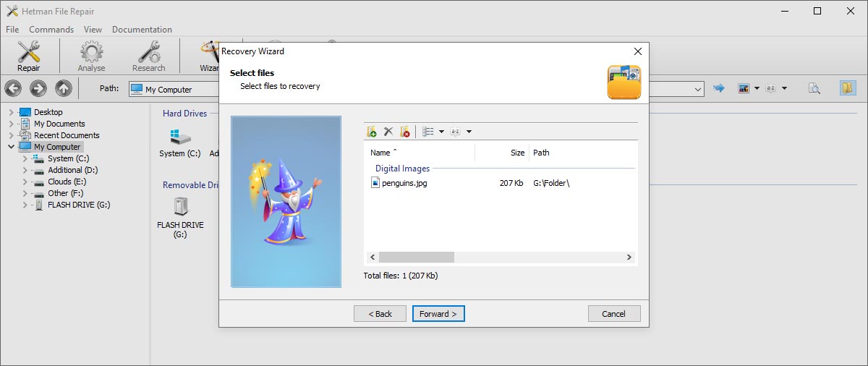Click the file preview magnifier icon
Screen dimensions: 868x366
point(814,88)
